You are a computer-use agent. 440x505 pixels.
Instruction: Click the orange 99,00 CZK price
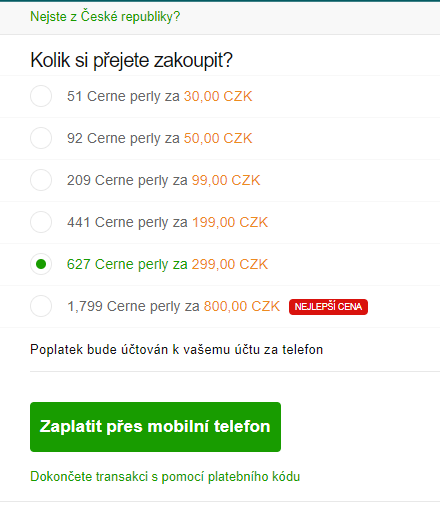point(226,180)
